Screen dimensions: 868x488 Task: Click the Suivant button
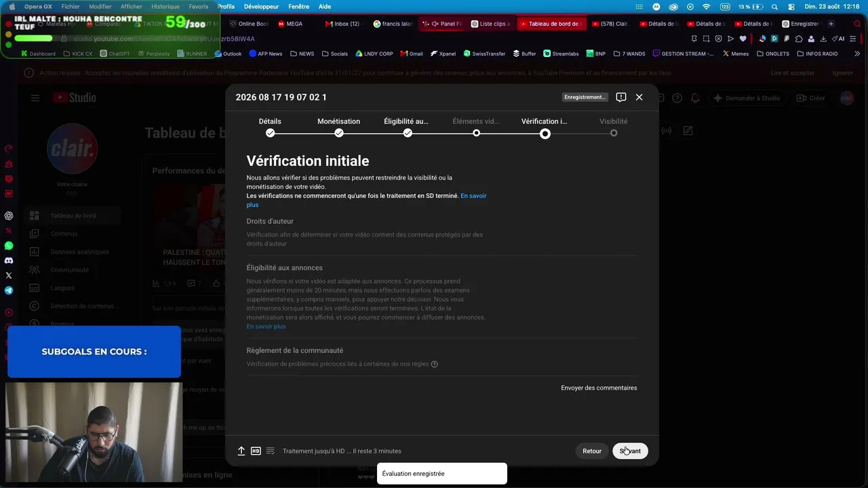630,451
